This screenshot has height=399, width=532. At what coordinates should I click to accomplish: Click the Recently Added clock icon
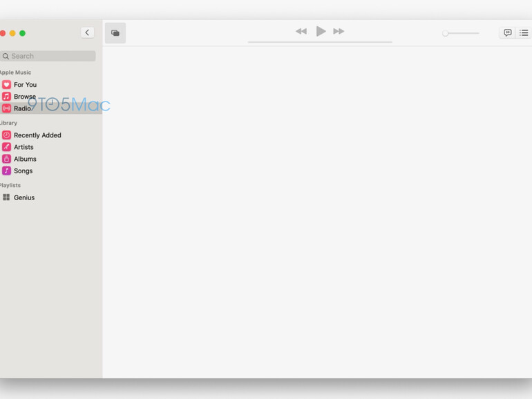coord(6,135)
